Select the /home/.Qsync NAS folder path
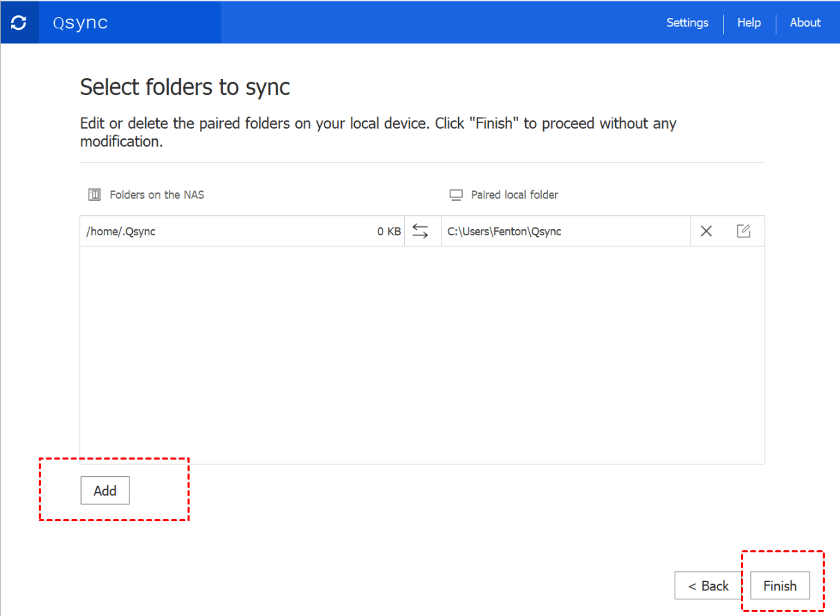The image size is (840, 616). pos(121,231)
